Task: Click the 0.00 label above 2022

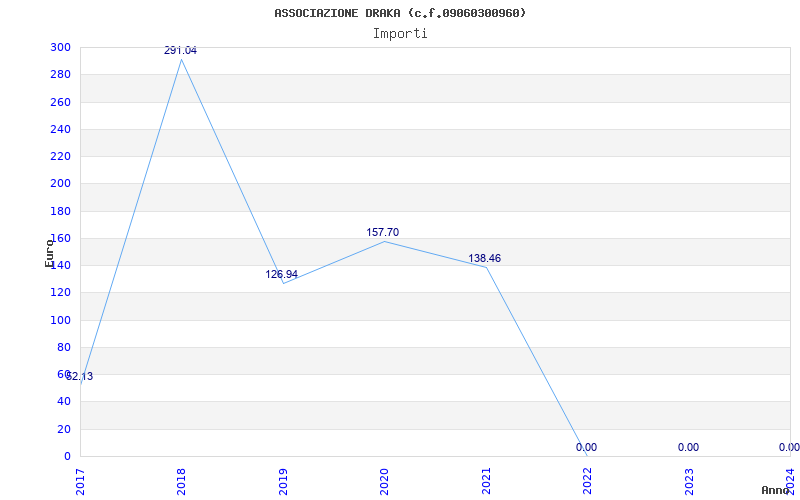Action: pyautogui.click(x=586, y=447)
